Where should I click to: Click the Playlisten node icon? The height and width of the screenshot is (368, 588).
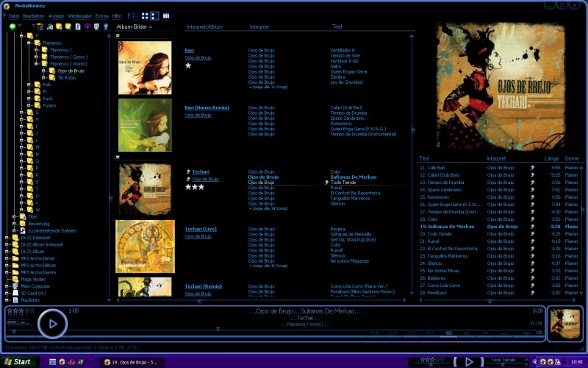(x=15, y=300)
